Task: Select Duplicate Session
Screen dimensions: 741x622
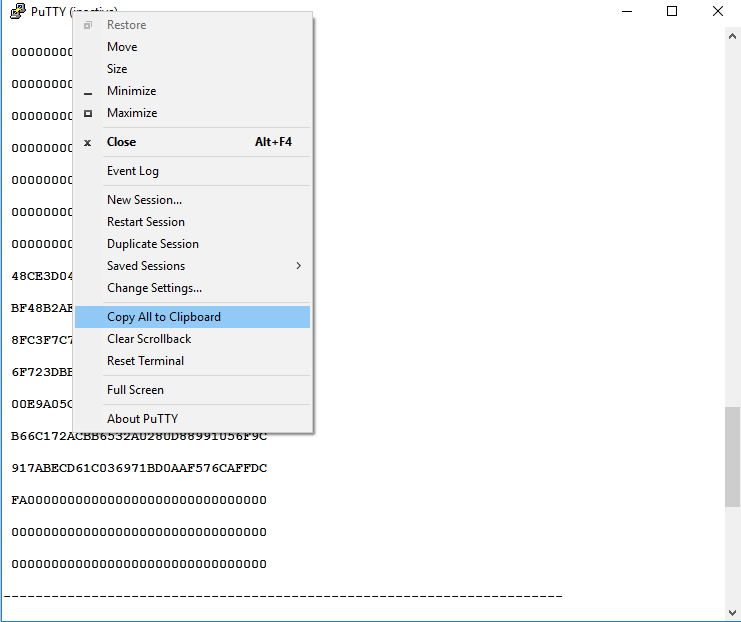Action: click(153, 244)
